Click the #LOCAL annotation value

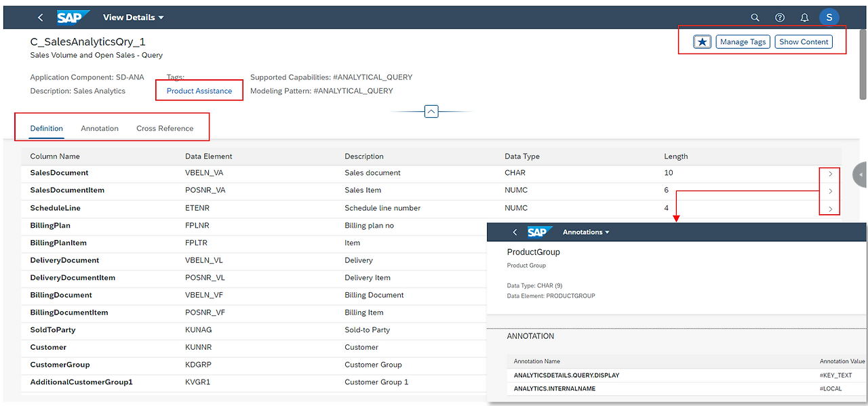[x=832, y=389]
